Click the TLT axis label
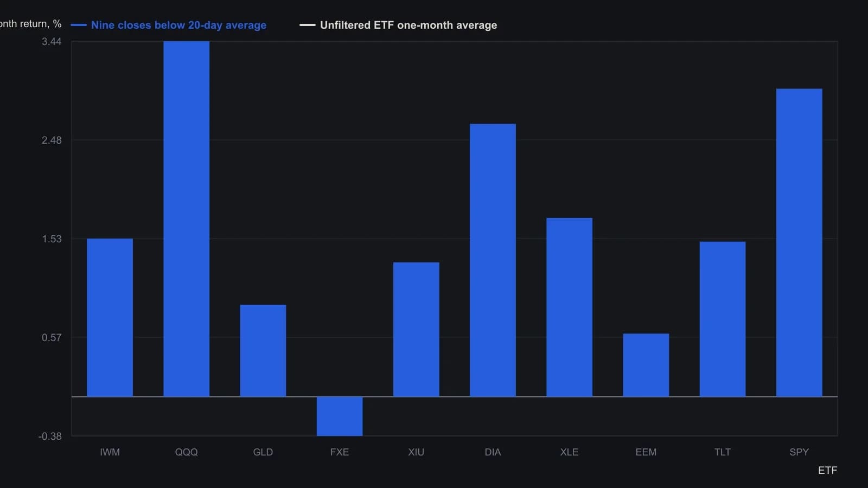This screenshot has height=488, width=868. pos(723,452)
